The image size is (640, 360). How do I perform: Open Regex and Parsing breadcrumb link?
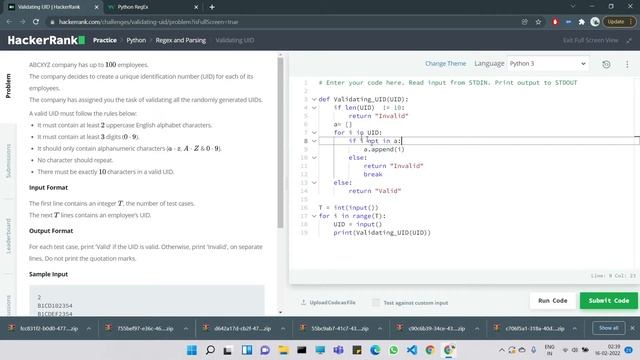point(181,40)
